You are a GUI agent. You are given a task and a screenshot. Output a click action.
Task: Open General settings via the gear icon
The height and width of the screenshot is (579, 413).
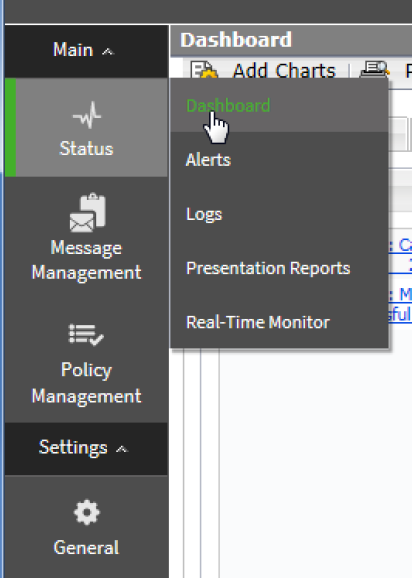tap(86, 512)
